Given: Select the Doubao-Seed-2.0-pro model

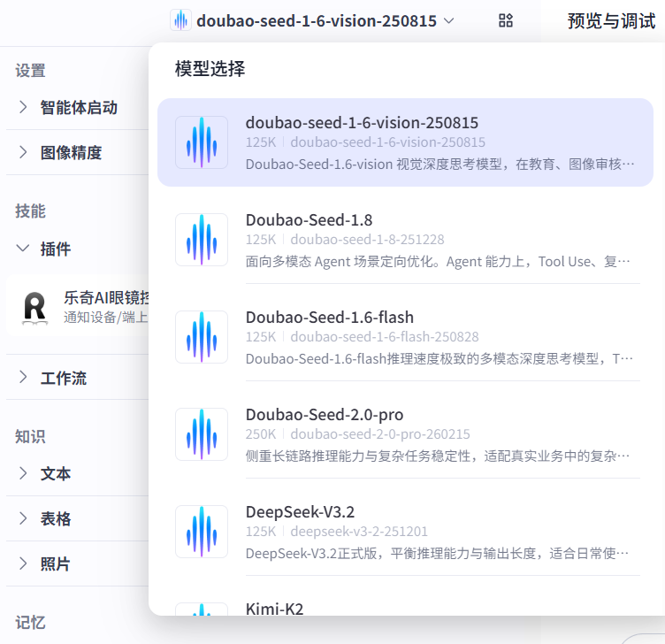Looking at the screenshot, I should coord(405,434).
